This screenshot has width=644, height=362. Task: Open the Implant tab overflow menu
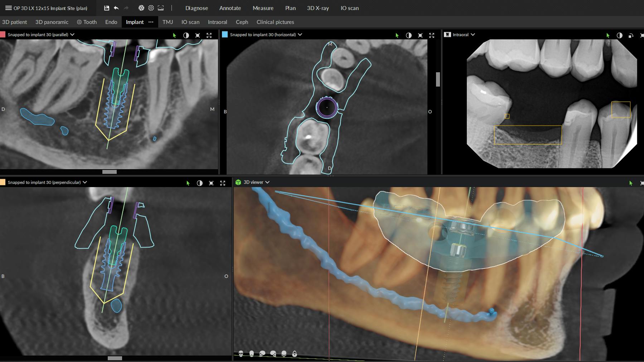[x=151, y=22]
